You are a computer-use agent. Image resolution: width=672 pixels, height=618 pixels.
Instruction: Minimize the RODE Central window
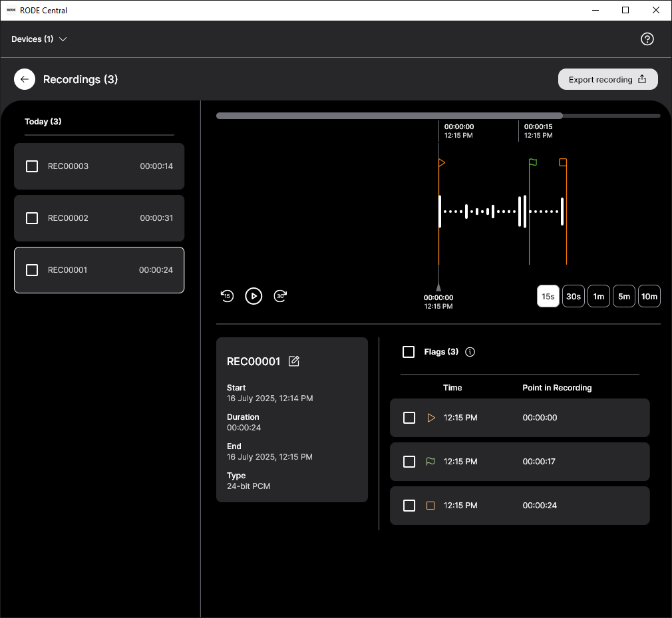click(595, 10)
